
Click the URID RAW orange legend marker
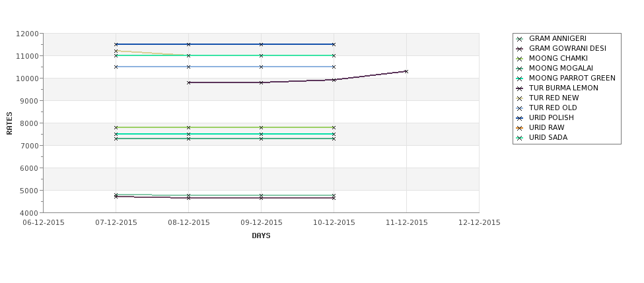520,128
